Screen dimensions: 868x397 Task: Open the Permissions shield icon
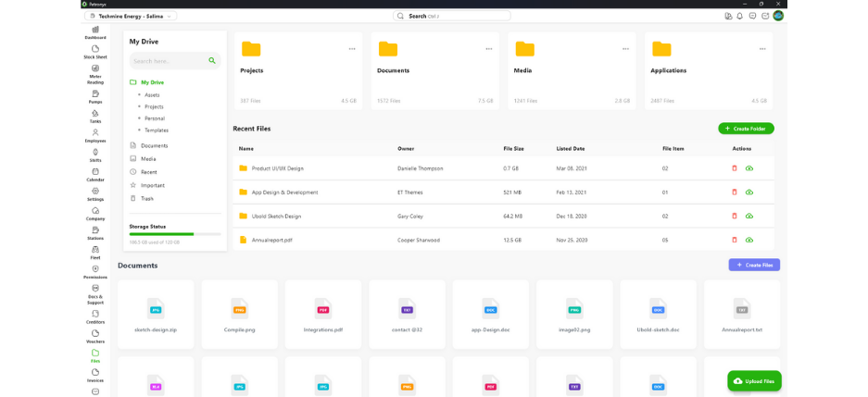pyautogui.click(x=95, y=271)
